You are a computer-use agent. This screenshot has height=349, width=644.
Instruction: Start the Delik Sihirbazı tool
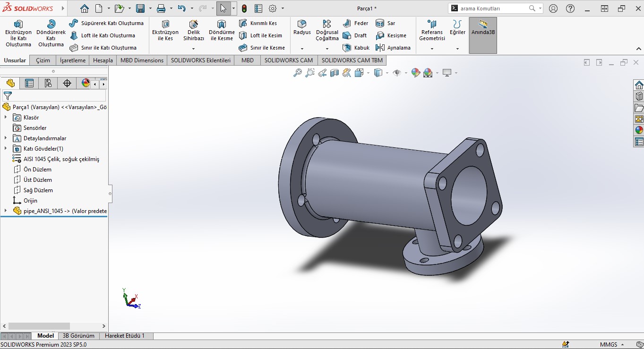[x=194, y=31]
